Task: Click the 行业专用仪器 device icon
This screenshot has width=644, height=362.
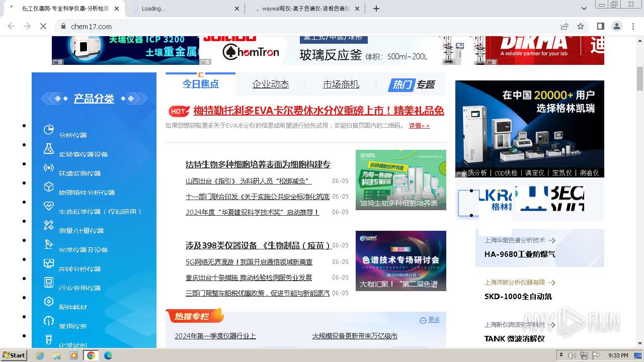Action: tap(49, 282)
